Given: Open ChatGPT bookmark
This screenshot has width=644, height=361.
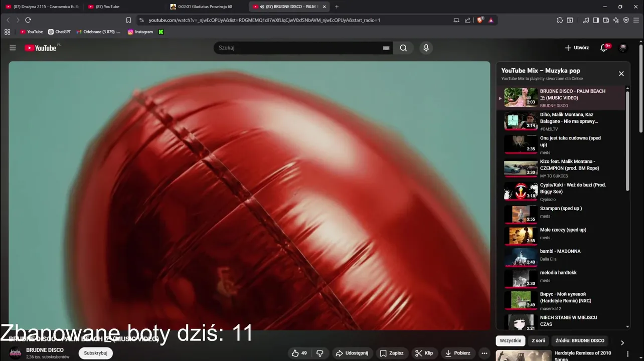Looking at the screenshot, I should (60, 32).
